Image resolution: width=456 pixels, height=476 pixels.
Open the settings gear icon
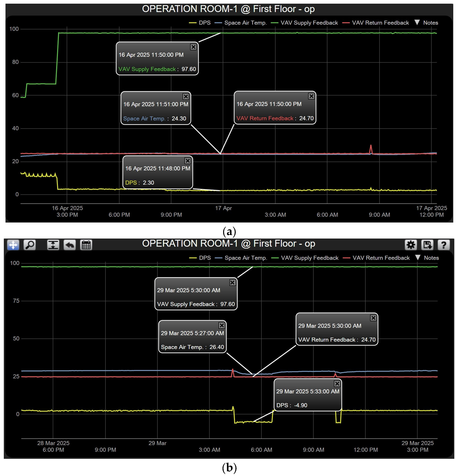[x=411, y=245]
